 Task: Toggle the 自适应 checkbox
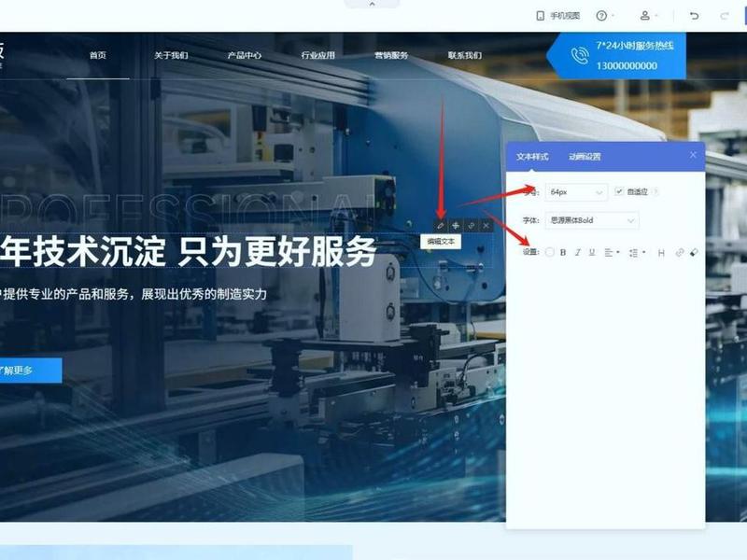618,191
